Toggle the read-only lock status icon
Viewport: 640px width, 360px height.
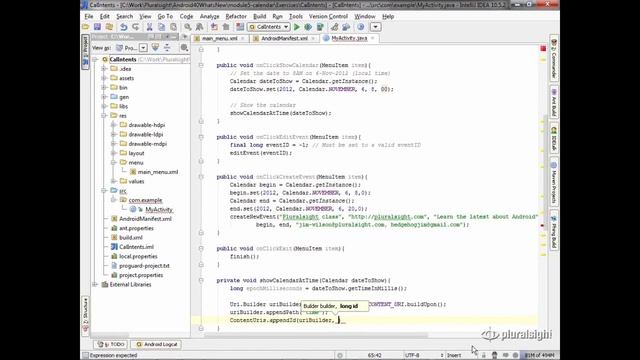484,356
